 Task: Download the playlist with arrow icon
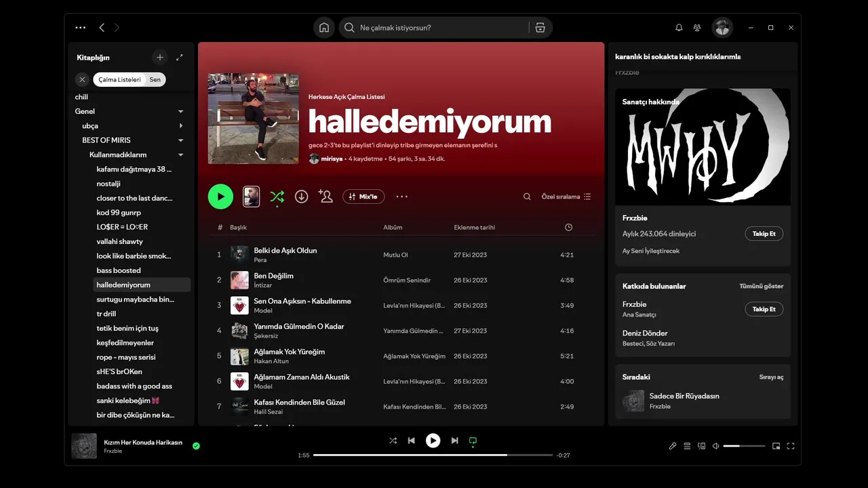point(302,197)
